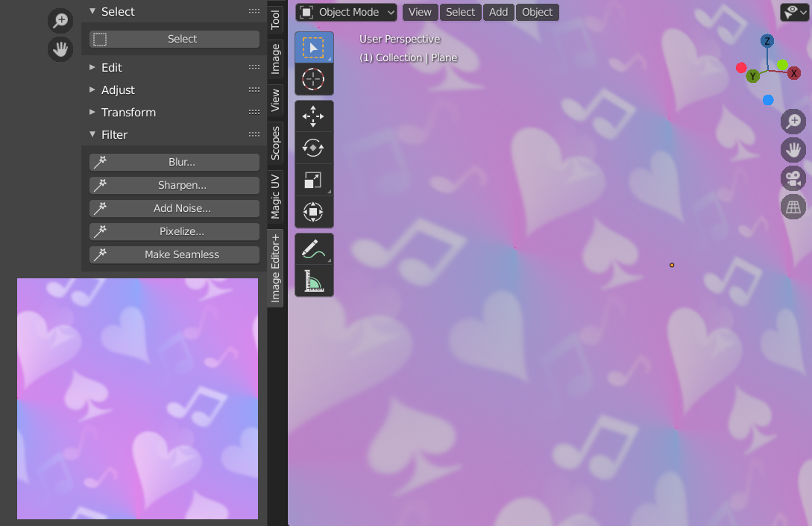The width and height of the screenshot is (812, 526).
Task: Open the viewport Select menu
Action: (460, 13)
